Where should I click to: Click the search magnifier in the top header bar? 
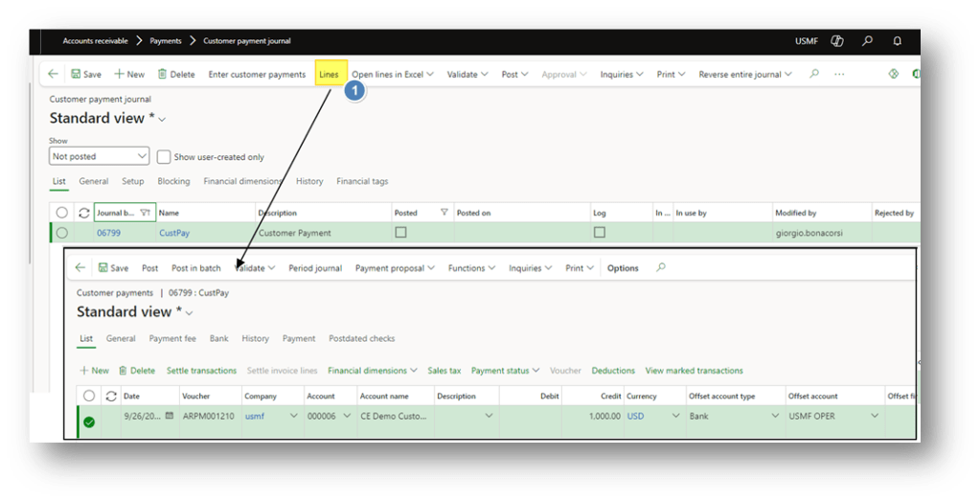pyautogui.click(x=867, y=41)
